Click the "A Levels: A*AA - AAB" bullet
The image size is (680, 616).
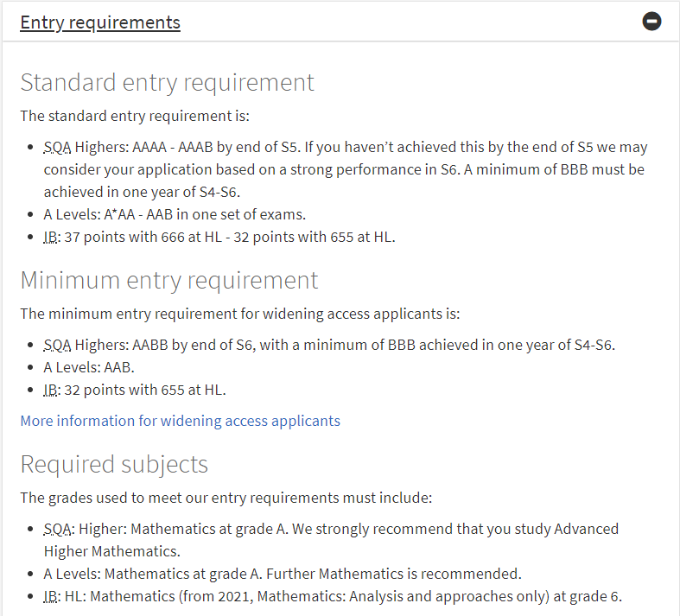pyautogui.click(x=175, y=214)
